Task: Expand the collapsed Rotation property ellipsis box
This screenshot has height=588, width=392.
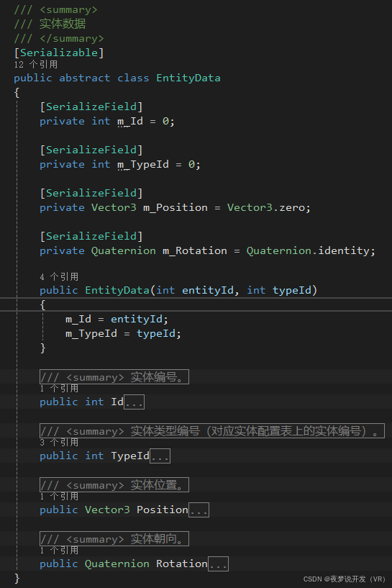Action: [218, 564]
